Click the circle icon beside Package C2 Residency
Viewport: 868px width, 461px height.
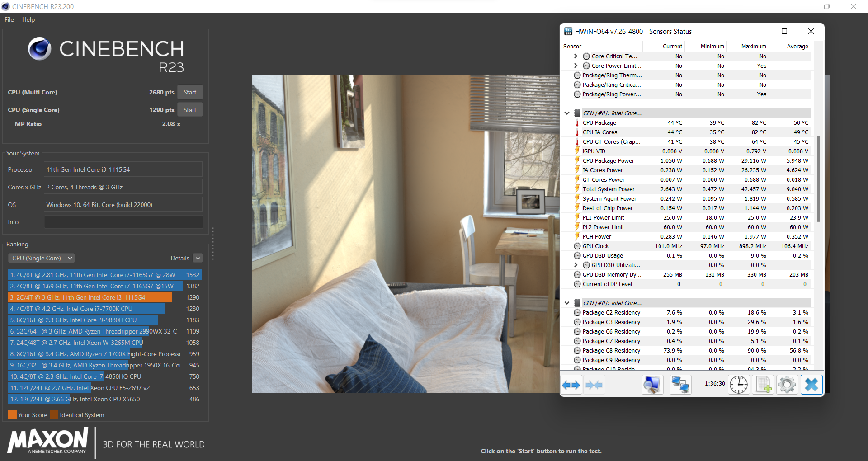pos(577,313)
